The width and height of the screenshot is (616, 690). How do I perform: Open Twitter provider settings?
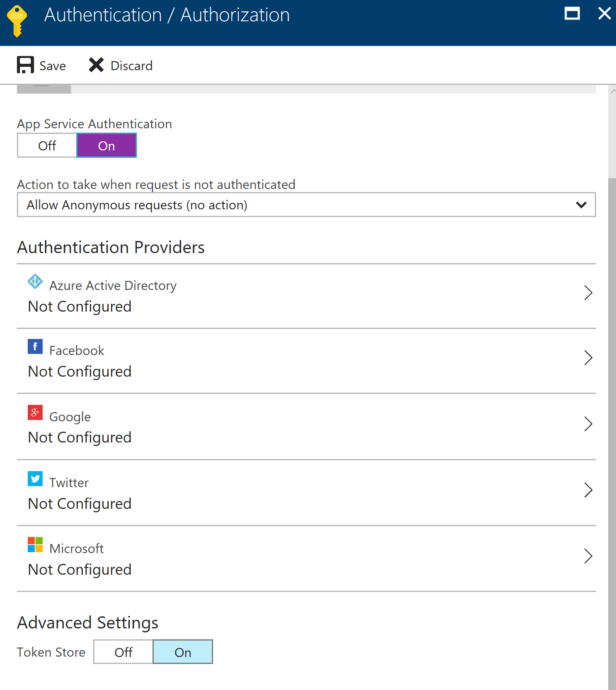click(306, 493)
